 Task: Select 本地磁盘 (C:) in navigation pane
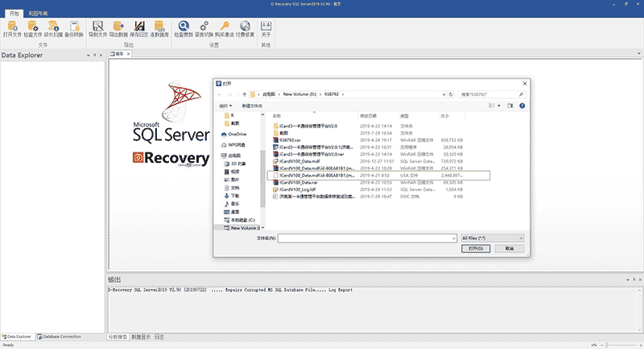pos(239,220)
